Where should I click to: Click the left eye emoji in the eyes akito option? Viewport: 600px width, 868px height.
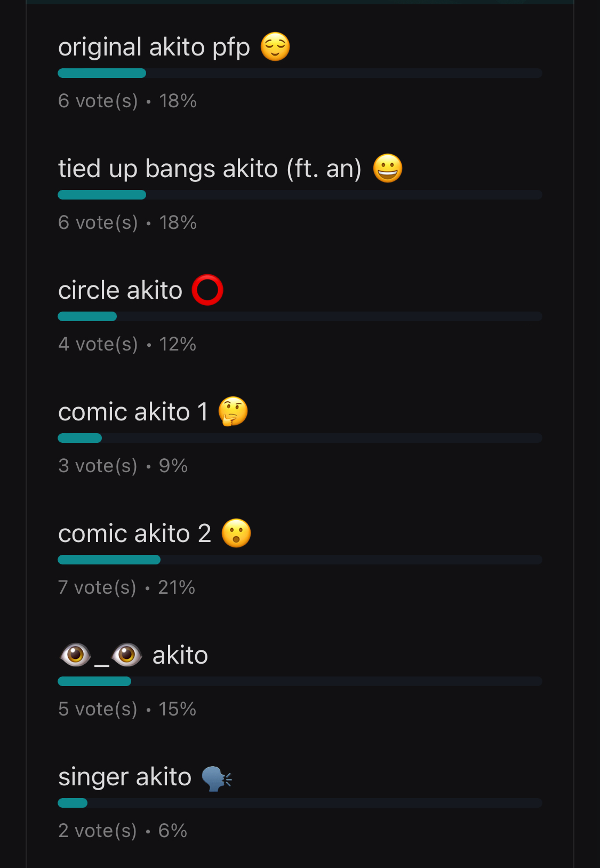tap(74, 655)
